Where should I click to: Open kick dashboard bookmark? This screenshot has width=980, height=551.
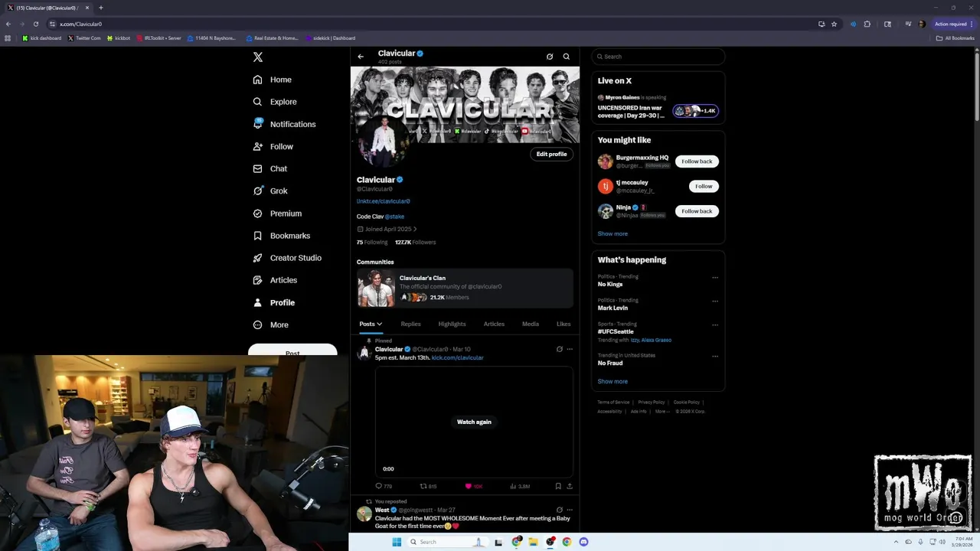coord(41,38)
